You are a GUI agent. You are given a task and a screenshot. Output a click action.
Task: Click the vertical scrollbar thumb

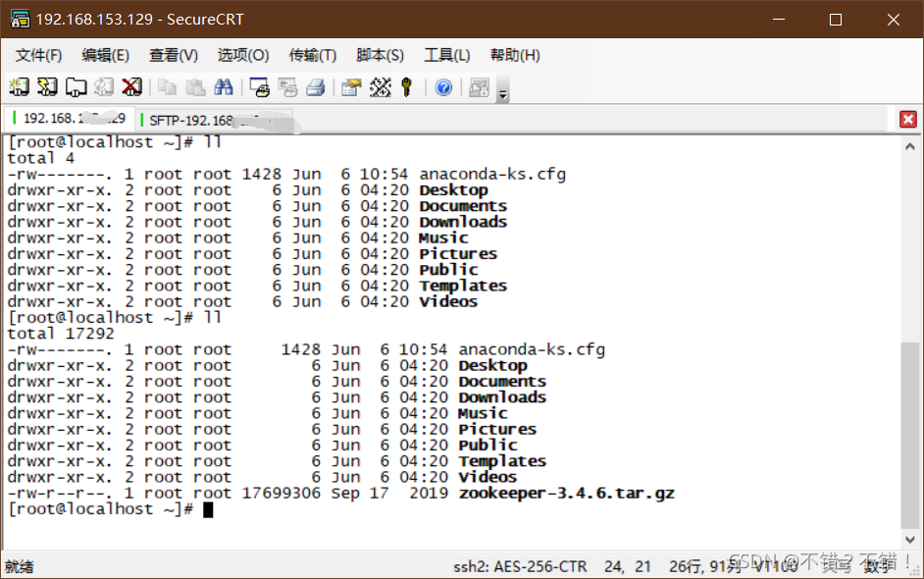pos(910,435)
